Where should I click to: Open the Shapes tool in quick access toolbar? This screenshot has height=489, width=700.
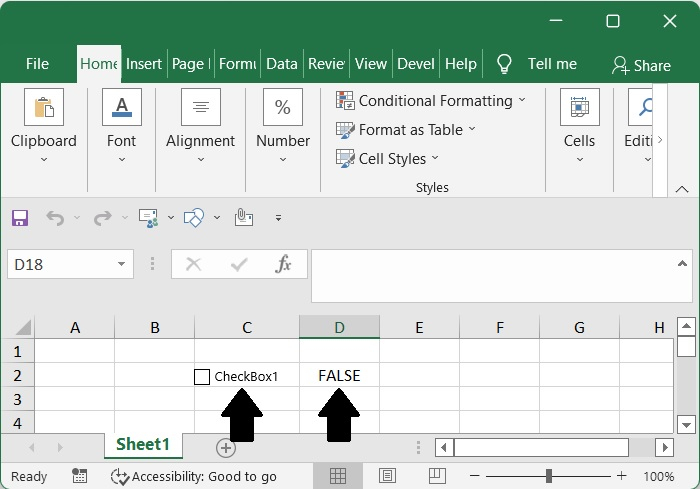(x=195, y=217)
